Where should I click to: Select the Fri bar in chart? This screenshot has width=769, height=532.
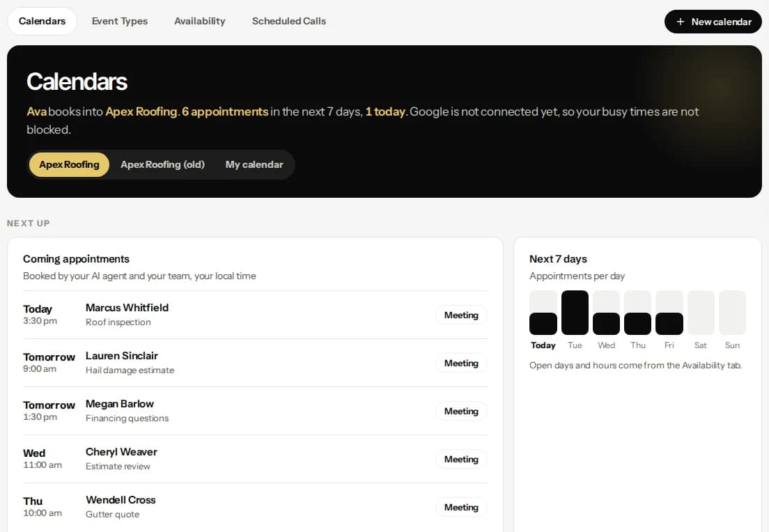point(669,313)
